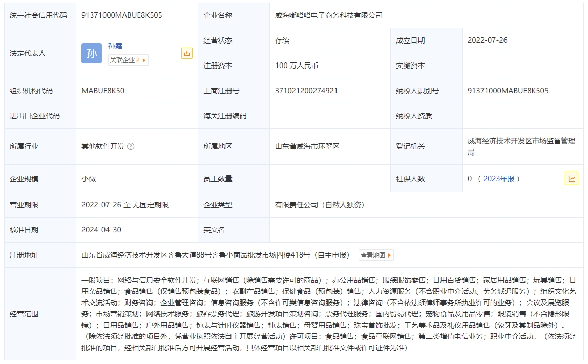The height and width of the screenshot is (364, 588).
Task: Click the 小微 enterprise scale value
Action: [x=89, y=179]
